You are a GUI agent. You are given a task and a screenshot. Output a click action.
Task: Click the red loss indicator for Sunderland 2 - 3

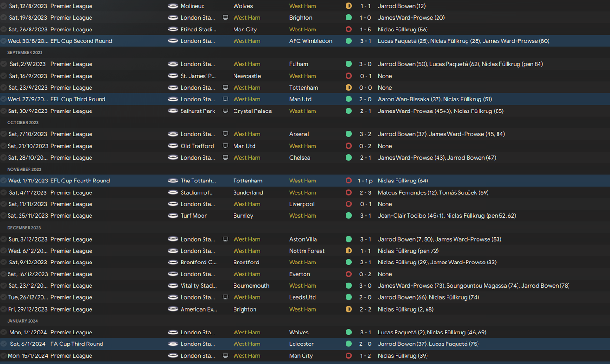click(348, 193)
